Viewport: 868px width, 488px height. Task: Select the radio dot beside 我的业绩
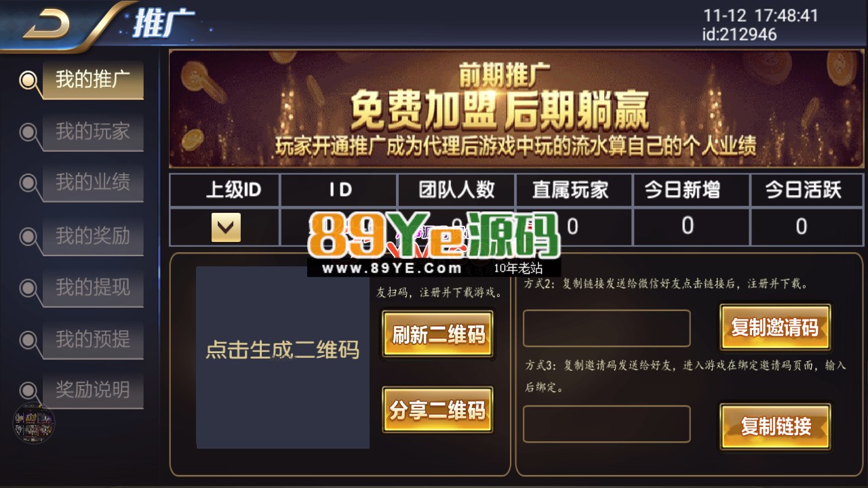[28, 184]
